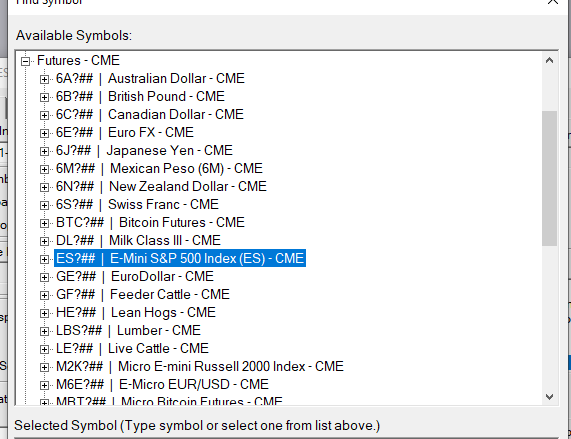Expand the 6J?## Japanese Yen node
The width and height of the screenshot is (571, 439).
click(44, 151)
